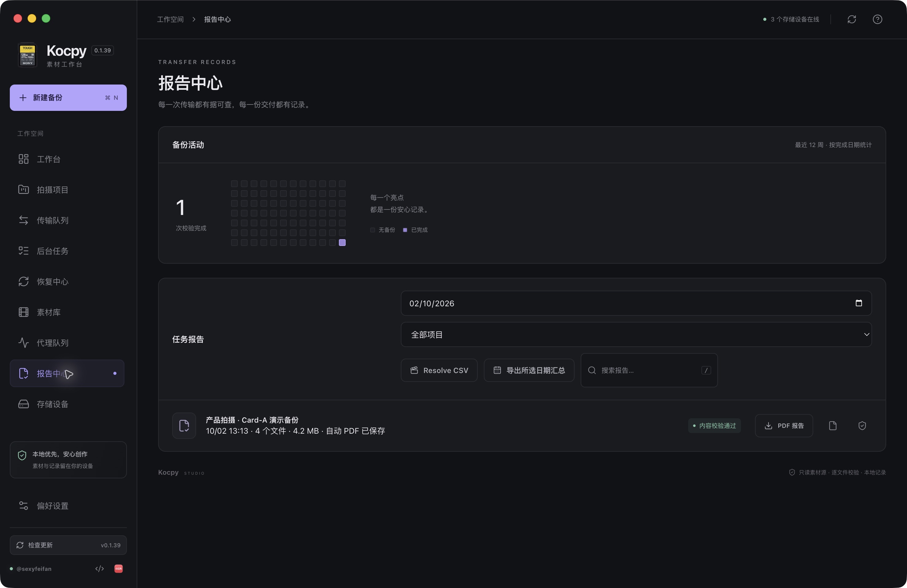Open the developer code icon in sidebar footer
The image size is (907, 588).
click(100, 569)
